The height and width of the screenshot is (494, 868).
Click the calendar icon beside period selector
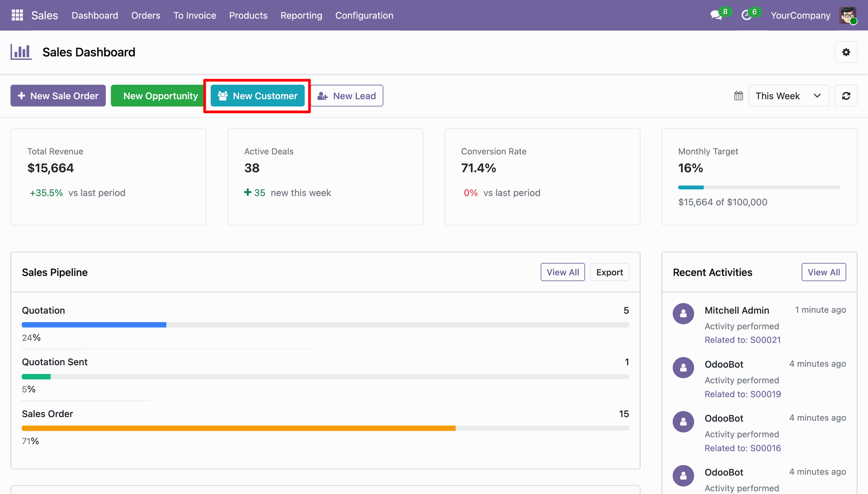click(x=738, y=96)
